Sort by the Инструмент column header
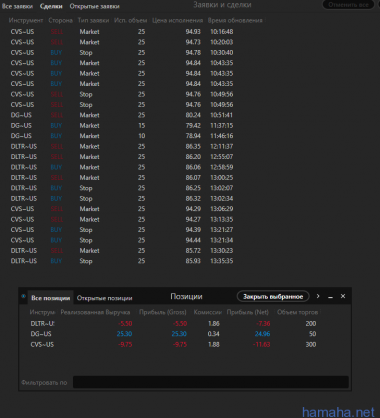380x418 pixels. [x=26, y=20]
